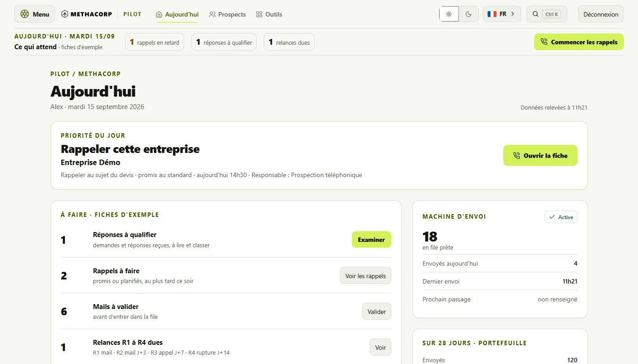Expand the FR language chevron

coord(513,14)
